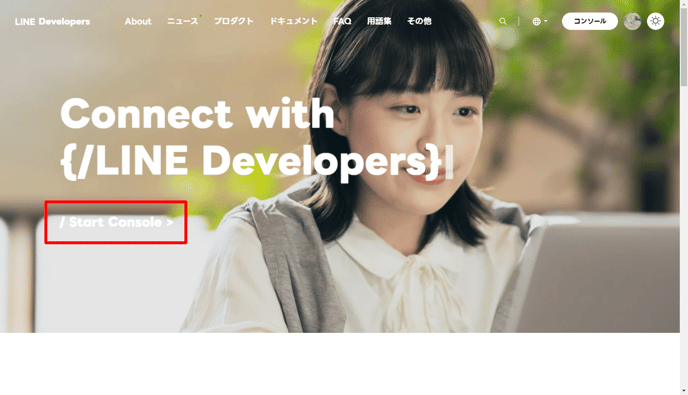Screen dimensions: 688x395
Task: Go to the FAQ page
Action: point(342,21)
